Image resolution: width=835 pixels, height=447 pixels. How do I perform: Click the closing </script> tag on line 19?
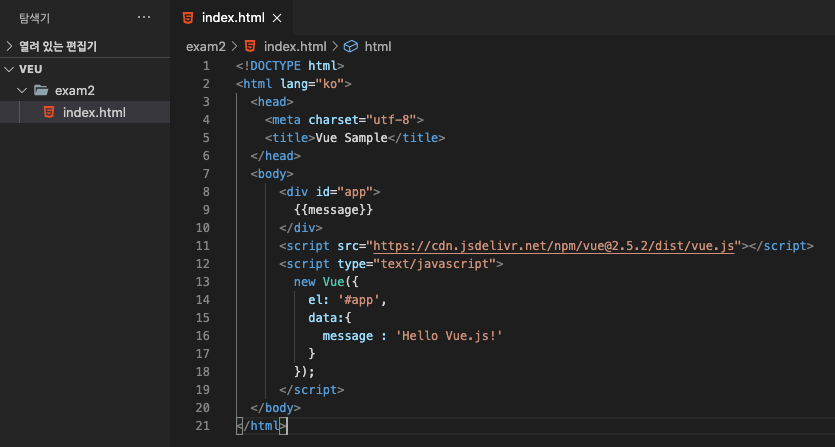pyautogui.click(x=312, y=390)
